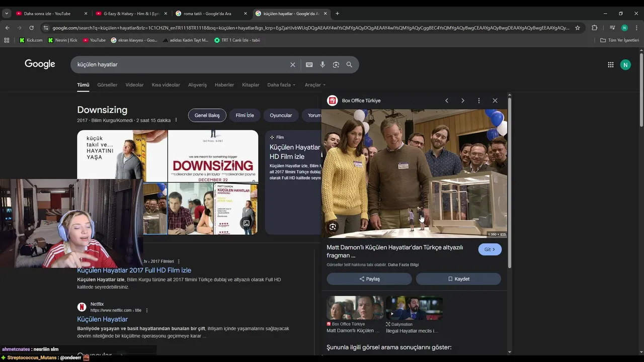Open the Daha Fazla Bilgi link
This screenshot has width=644, height=362.
pyautogui.click(x=403, y=264)
